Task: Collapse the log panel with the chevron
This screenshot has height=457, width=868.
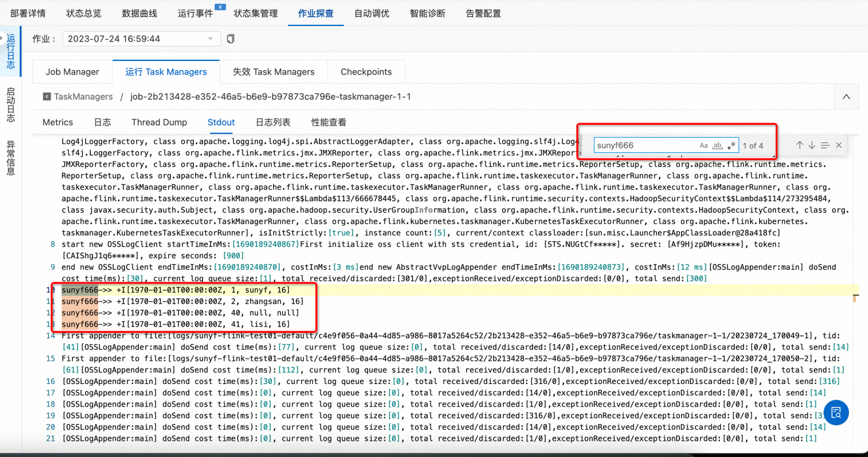Action: click(x=846, y=97)
